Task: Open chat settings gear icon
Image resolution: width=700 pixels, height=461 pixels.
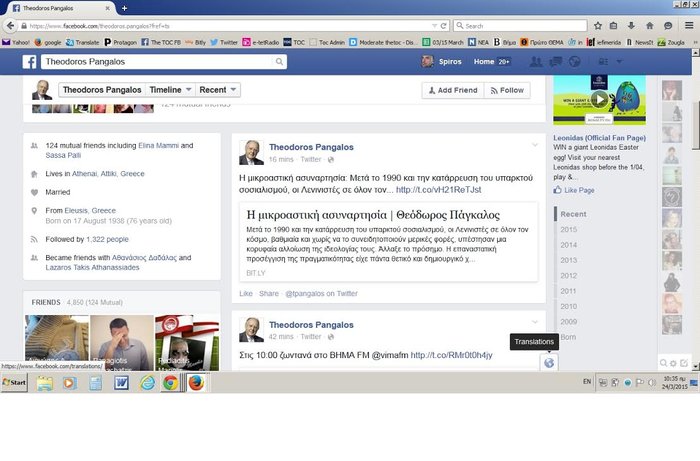Action: tap(673, 363)
